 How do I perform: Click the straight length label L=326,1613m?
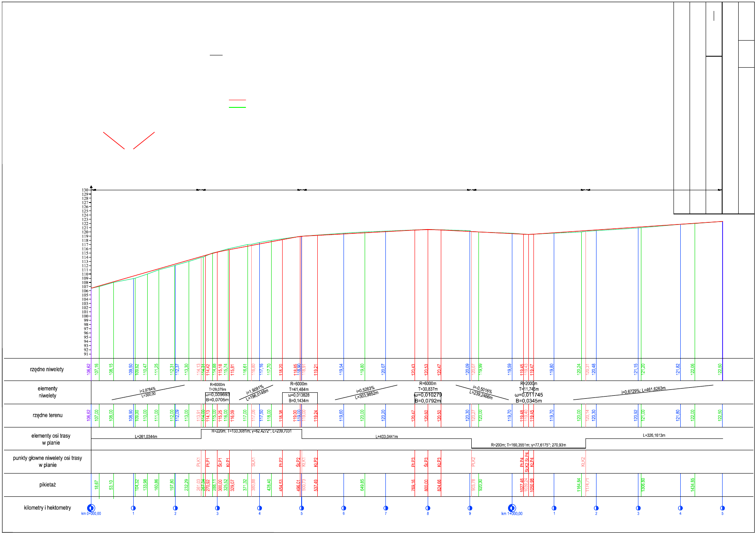(x=654, y=435)
